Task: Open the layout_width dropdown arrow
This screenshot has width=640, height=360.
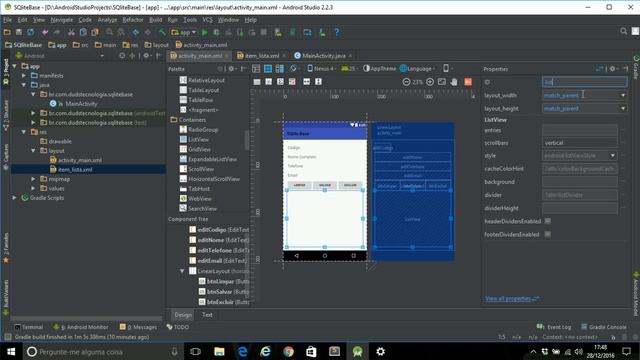Action: coord(623,95)
